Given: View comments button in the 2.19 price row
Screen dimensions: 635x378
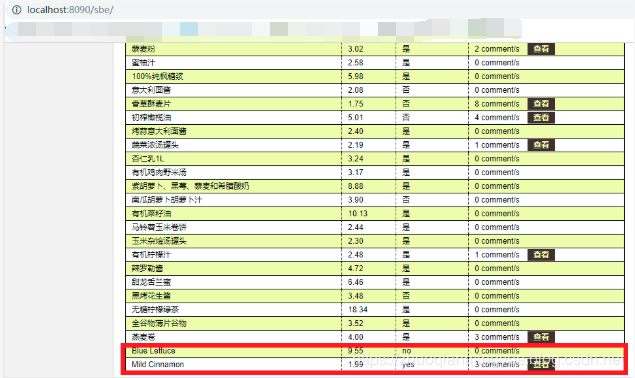Looking at the screenshot, I should (541, 145).
